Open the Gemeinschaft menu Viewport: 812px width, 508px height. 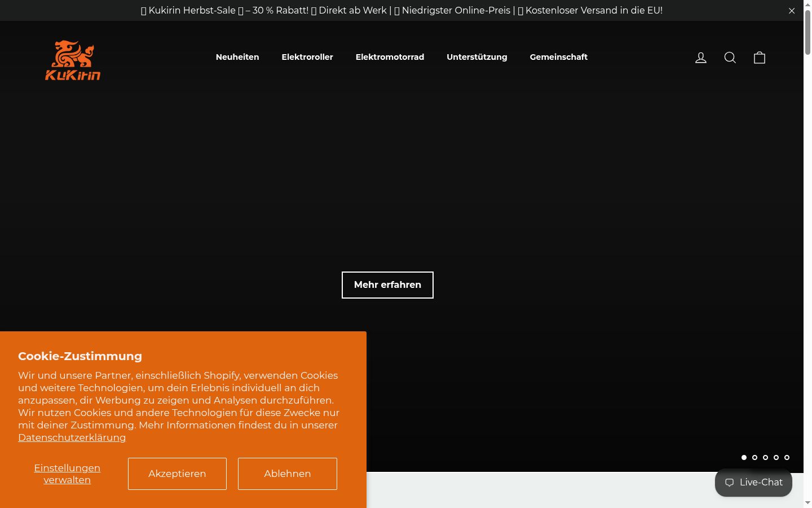tap(559, 57)
